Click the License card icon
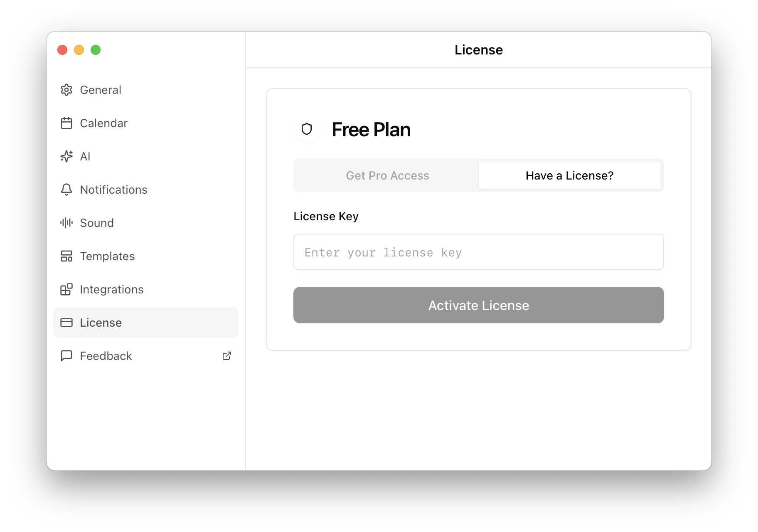 click(x=66, y=323)
